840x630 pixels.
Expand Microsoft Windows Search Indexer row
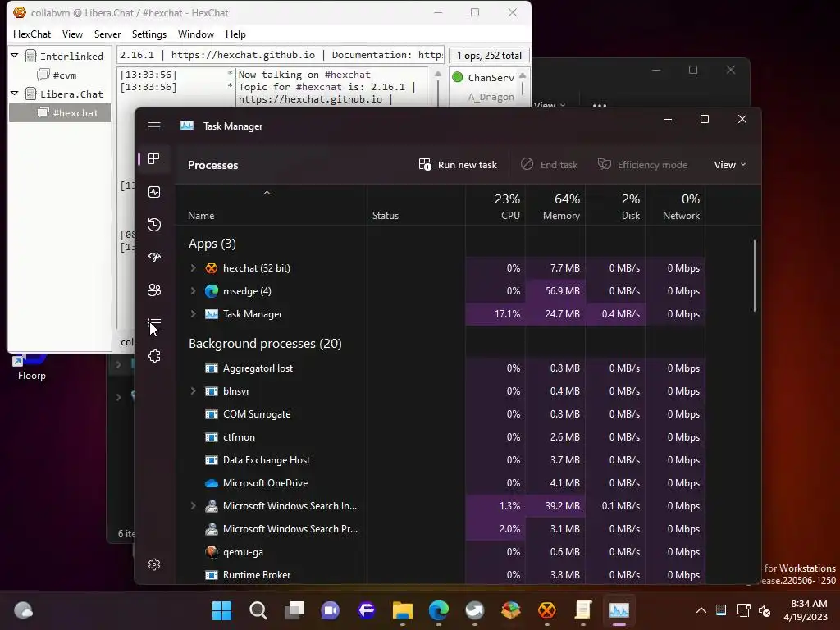pyautogui.click(x=194, y=505)
